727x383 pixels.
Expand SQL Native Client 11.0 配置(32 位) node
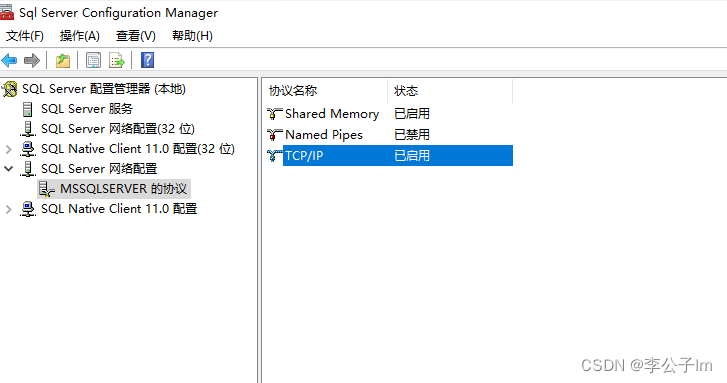pyautogui.click(x=8, y=149)
